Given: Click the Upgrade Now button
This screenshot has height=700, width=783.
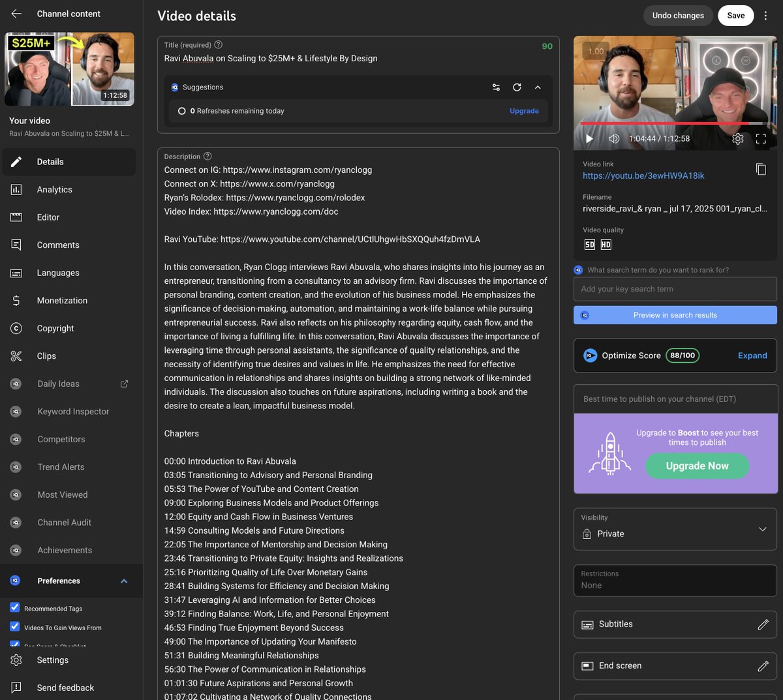Looking at the screenshot, I should [697, 466].
